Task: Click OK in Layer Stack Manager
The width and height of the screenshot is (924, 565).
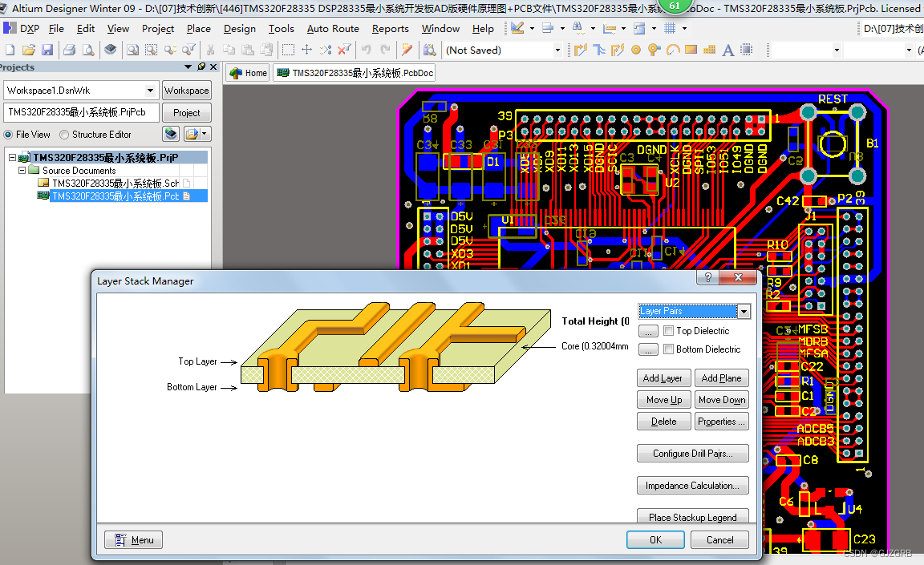Action: [x=655, y=539]
